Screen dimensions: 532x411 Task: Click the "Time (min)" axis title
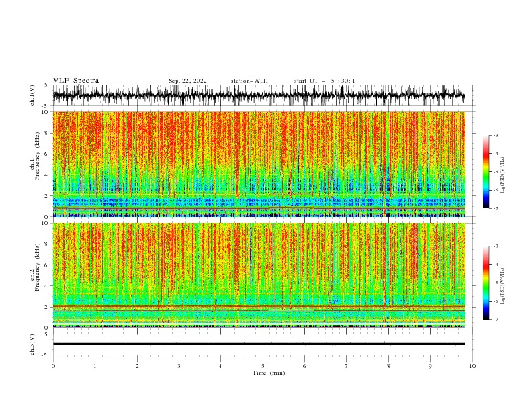(269, 373)
